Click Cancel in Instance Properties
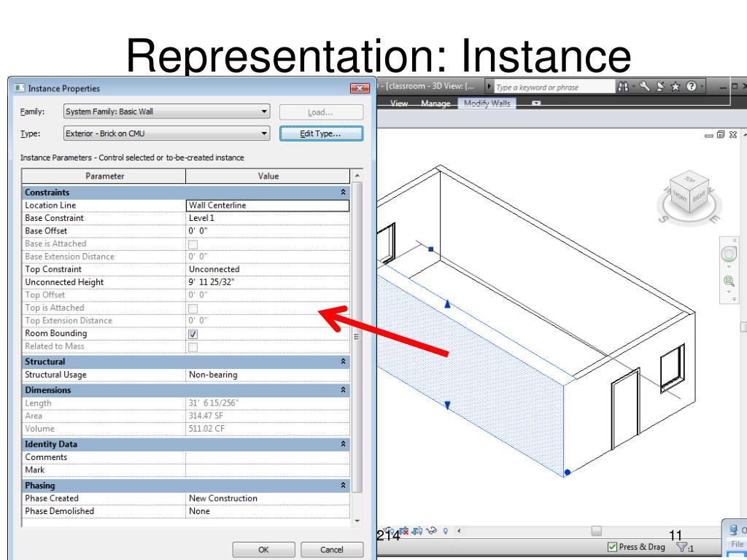Screen dimensions: 747x560 (332, 550)
